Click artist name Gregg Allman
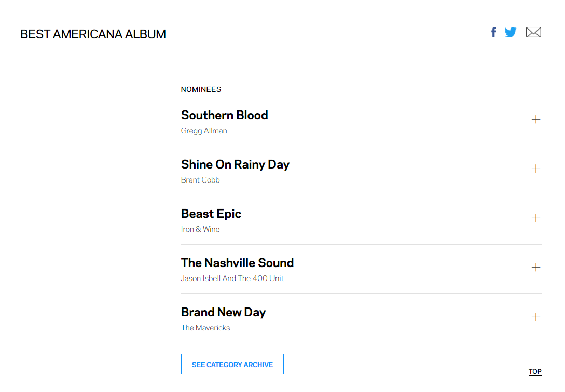565x392 pixels. pyautogui.click(x=204, y=131)
